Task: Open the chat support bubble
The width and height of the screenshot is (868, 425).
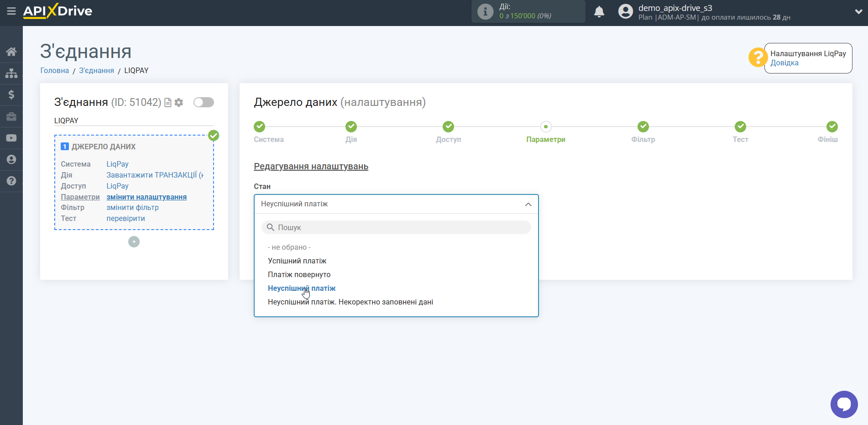Action: [x=844, y=404]
